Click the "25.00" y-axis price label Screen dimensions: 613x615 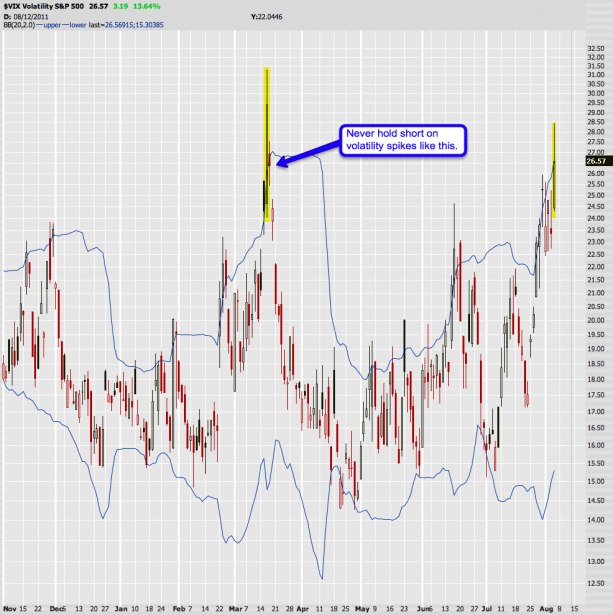(596, 195)
